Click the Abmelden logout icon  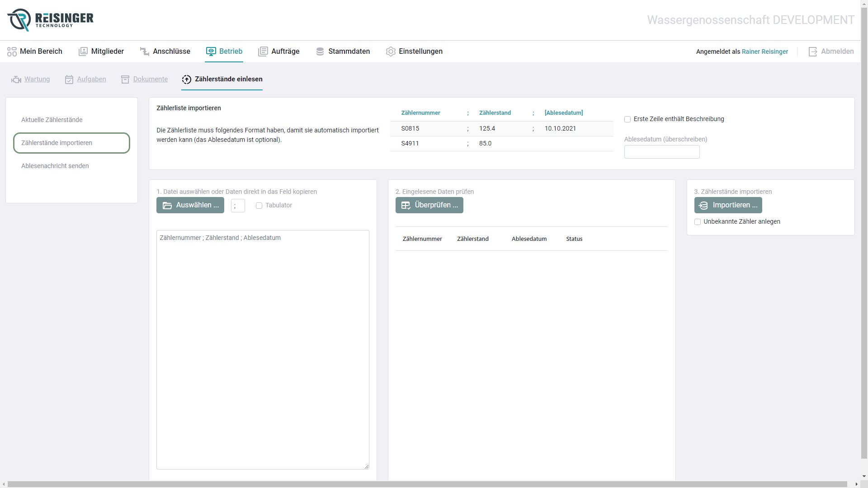tap(813, 52)
